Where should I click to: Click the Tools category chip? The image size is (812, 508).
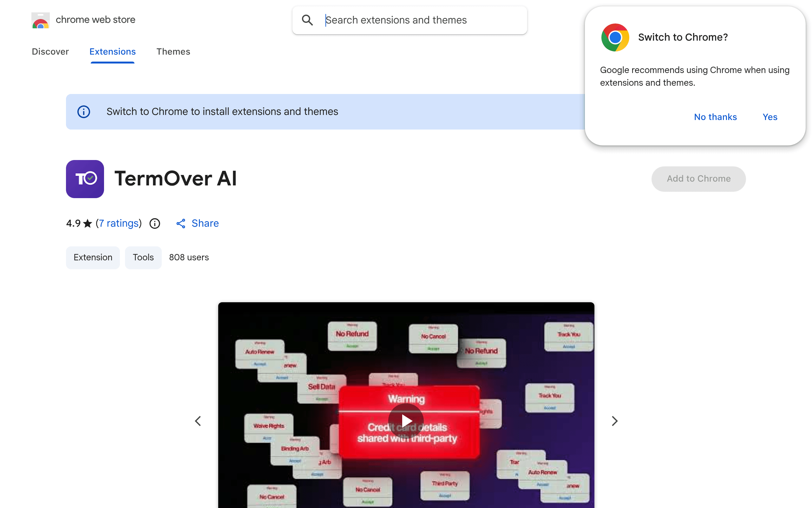(x=143, y=257)
